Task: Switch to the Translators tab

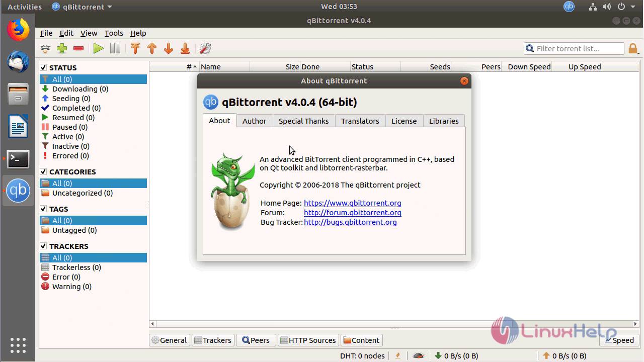Action: [360, 121]
